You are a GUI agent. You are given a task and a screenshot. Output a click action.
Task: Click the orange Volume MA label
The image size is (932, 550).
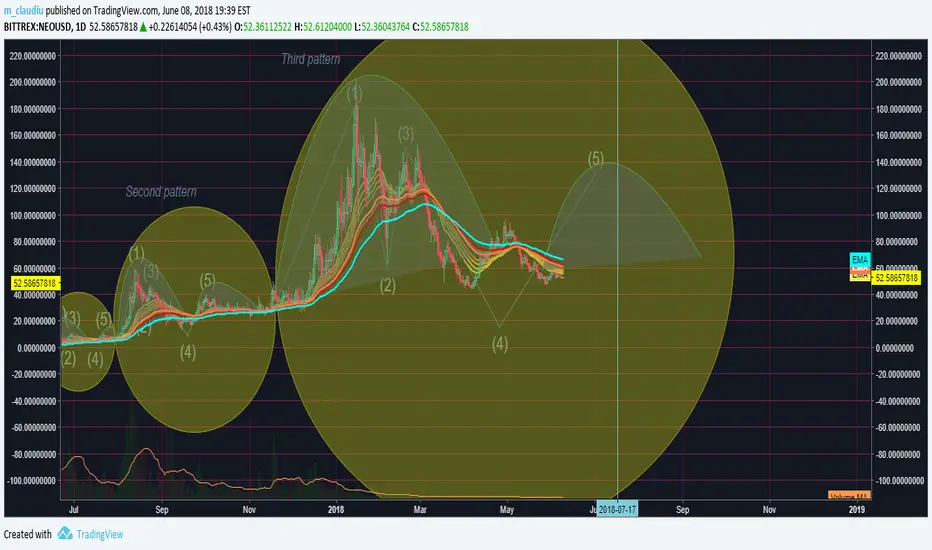tap(849, 496)
